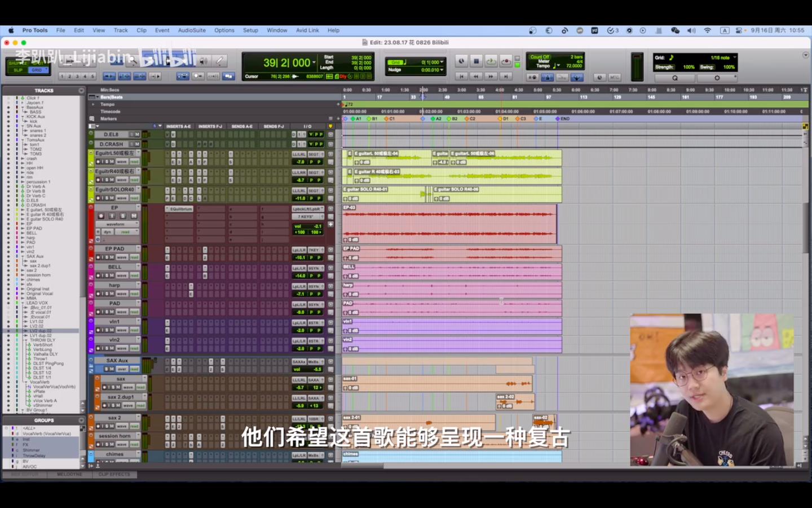The width and height of the screenshot is (812, 508).
Task: Open the Clip menu
Action: pyautogui.click(x=142, y=30)
